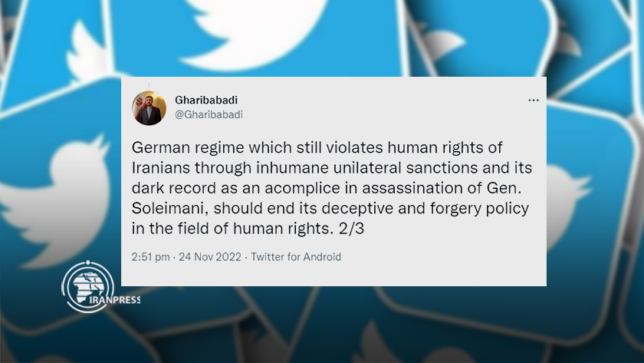Open the Twitter for Android source link
Image resolution: width=644 pixels, height=363 pixels.
click(296, 257)
